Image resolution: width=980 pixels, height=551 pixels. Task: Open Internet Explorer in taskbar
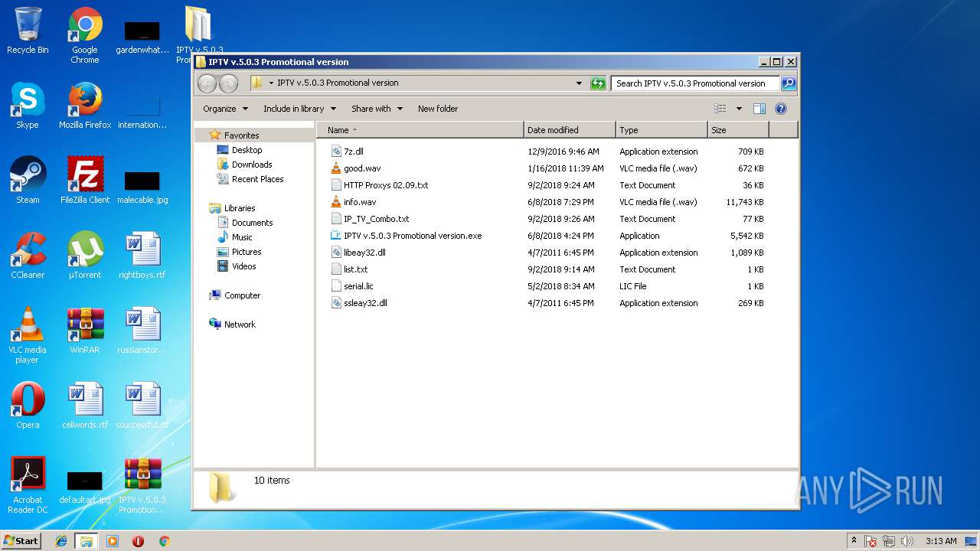point(61,541)
